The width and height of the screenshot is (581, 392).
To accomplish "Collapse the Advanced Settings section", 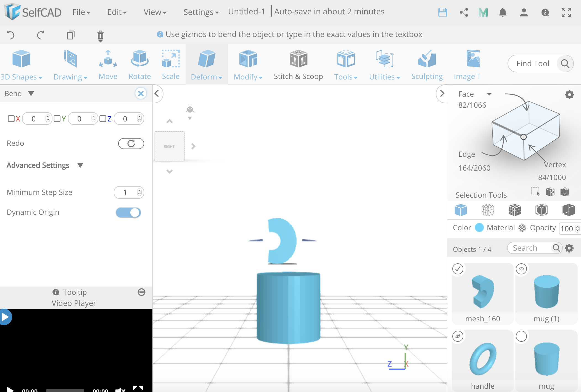I will tap(80, 165).
